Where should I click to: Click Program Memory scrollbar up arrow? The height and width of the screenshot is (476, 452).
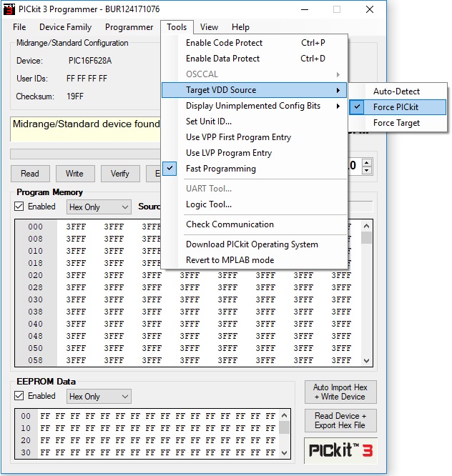pos(367,226)
